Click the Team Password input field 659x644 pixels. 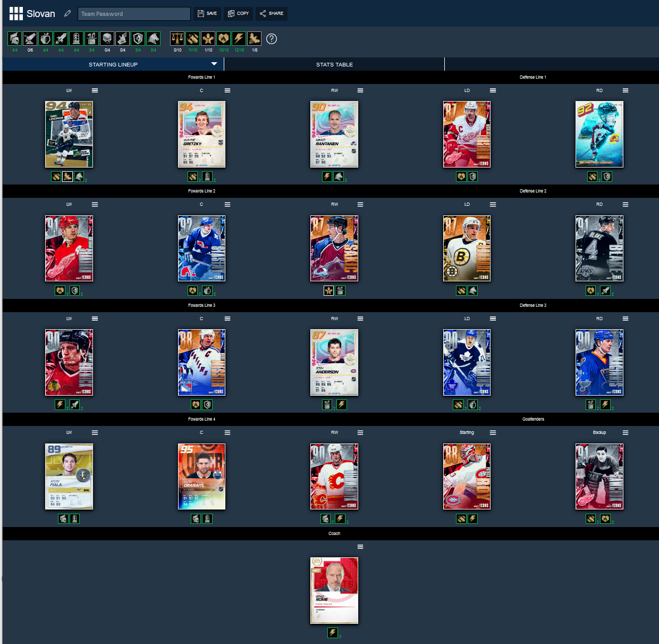tap(134, 14)
